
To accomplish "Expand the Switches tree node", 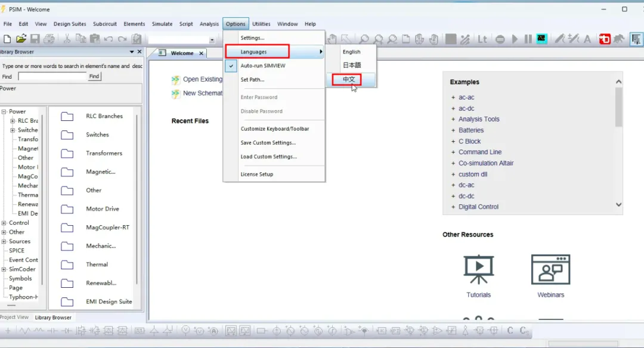I will (13, 130).
